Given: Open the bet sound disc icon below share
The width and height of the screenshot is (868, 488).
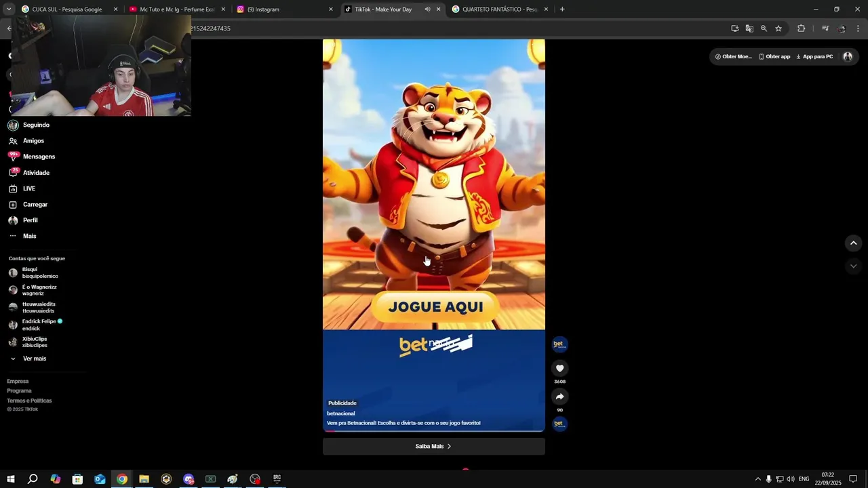Looking at the screenshot, I should click(559, 424).
